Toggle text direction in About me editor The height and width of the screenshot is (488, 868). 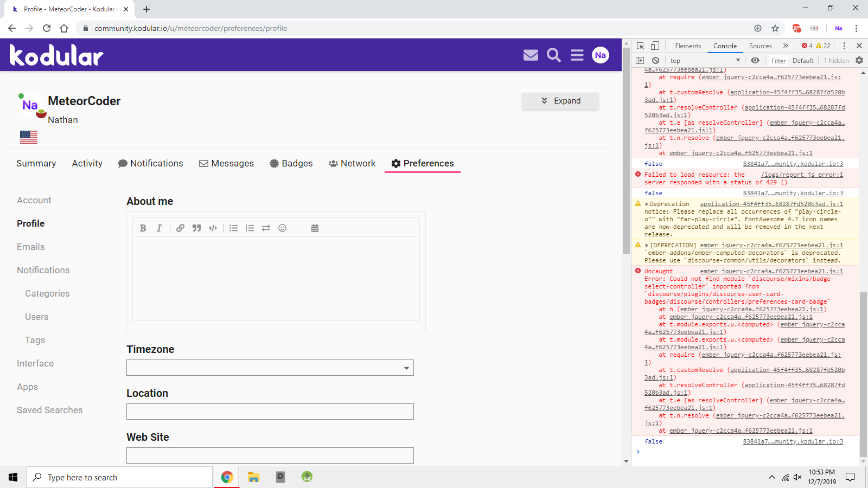[266, 228]
